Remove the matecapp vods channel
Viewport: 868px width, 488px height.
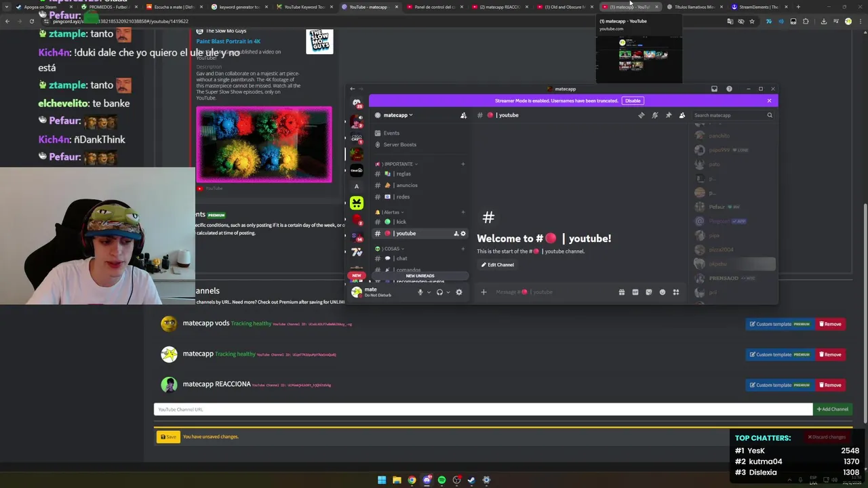pos(830,324)
